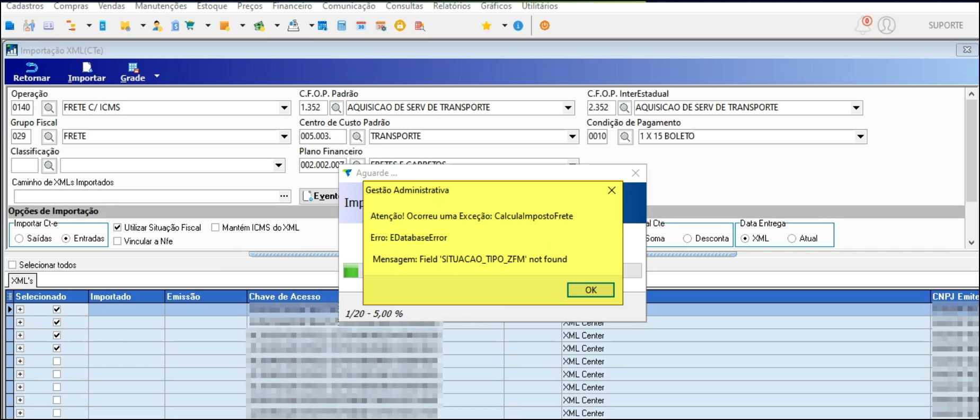Click the cash register toolbar icon
Viewport: 980px width, 420px height.
pos(293,25)
